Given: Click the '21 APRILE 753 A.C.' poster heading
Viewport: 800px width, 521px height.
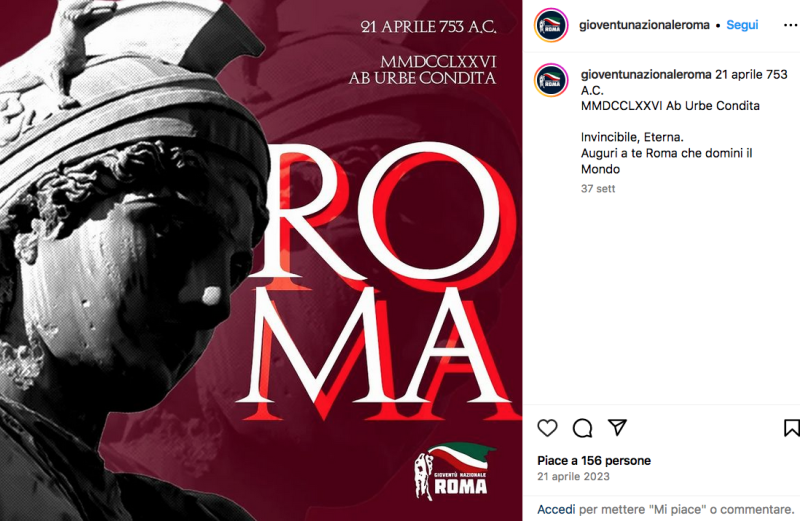Looking at the screenshot, I should pyautogui.click(x=428, y=27).
